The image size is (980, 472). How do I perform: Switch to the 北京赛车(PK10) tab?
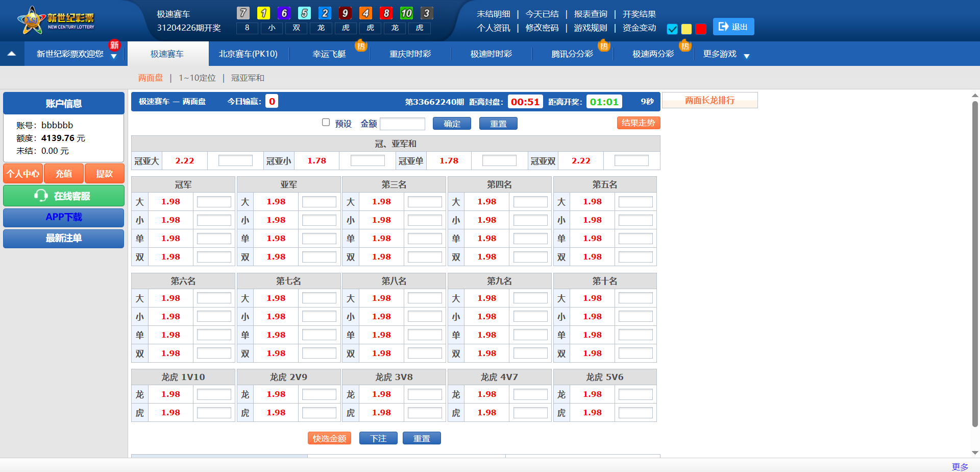tap(248, 54)
